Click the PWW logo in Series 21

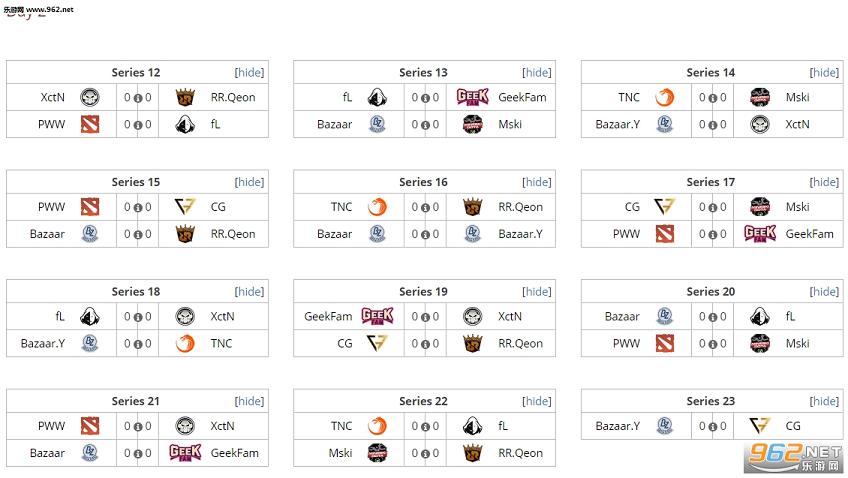coord(90,426)
